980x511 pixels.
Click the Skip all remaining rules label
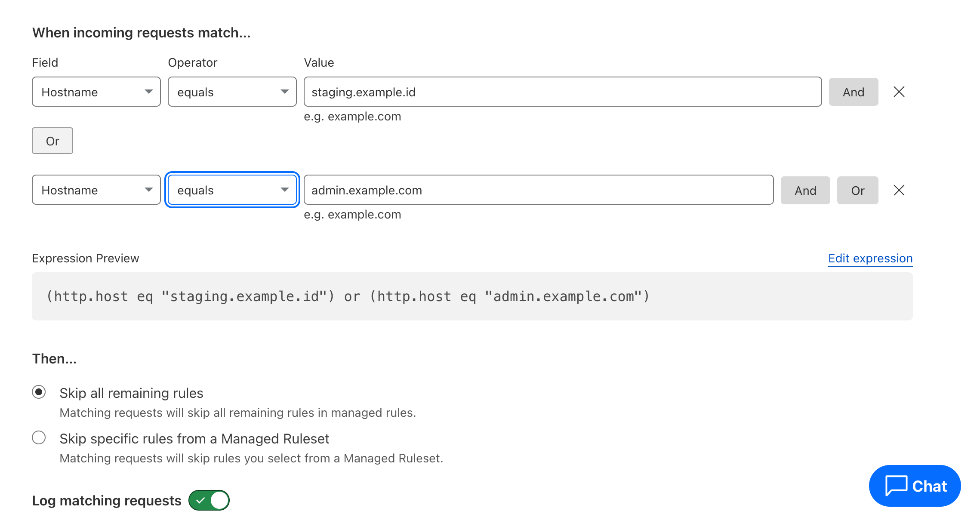click(131, 393)
